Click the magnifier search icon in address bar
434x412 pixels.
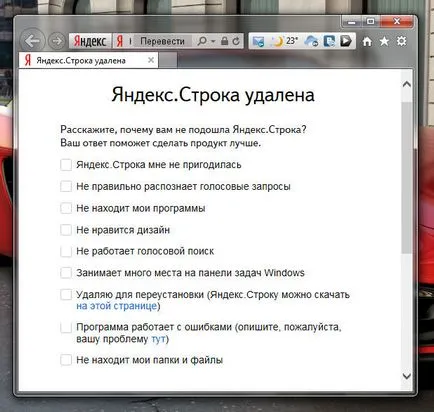pyautogui.click(x=202, y=41)
